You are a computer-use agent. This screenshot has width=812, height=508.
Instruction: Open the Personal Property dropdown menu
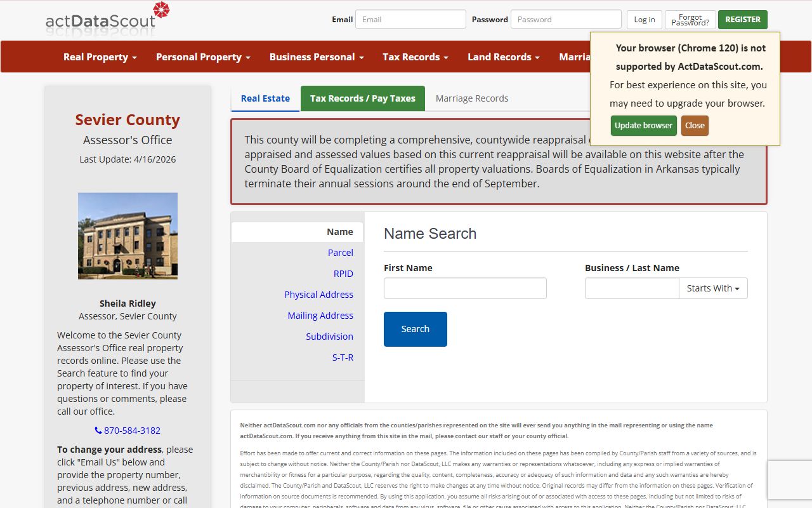(203, 57)
